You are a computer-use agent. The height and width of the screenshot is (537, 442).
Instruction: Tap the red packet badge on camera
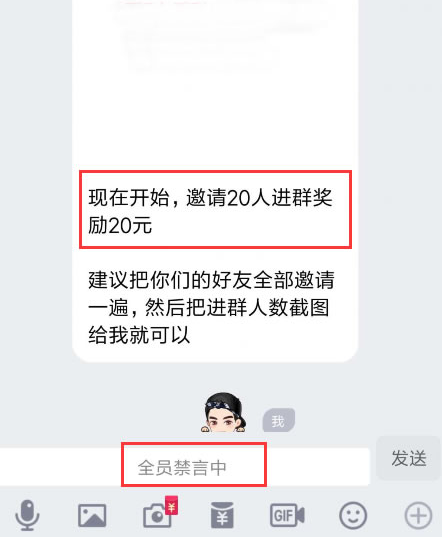[x=172, y=505]
